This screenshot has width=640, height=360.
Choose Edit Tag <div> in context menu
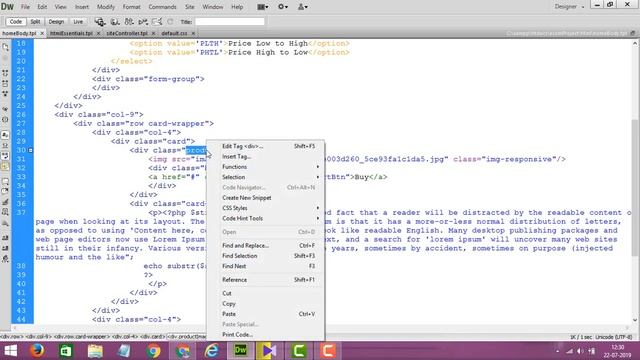(269, 146)
